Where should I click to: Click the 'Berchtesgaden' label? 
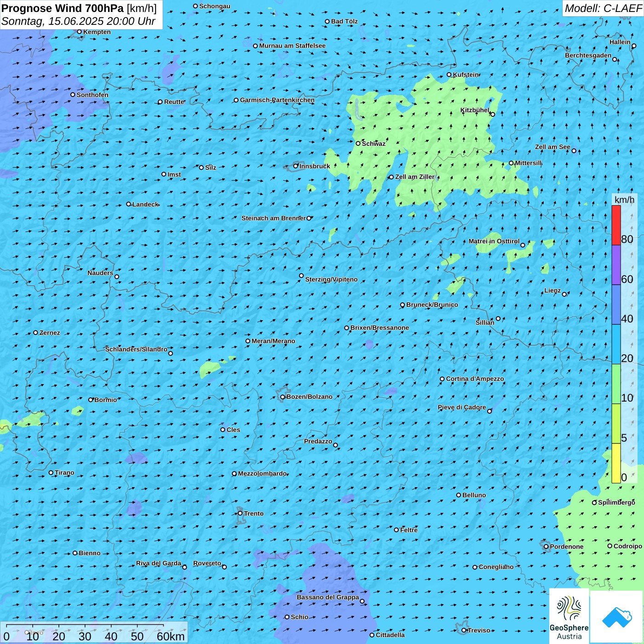click(588, 55)
